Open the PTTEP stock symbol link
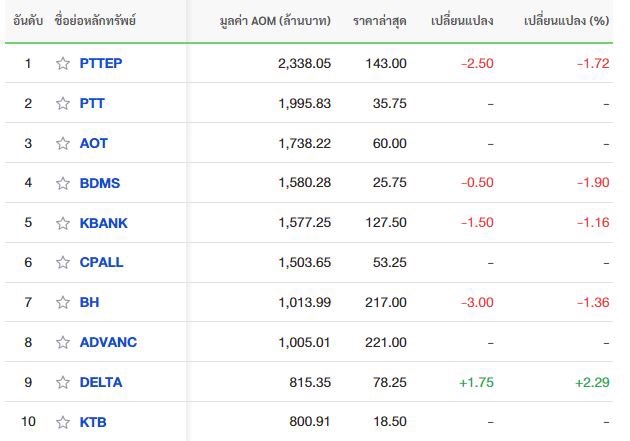The image size is (630, 441). coord(101,63)
